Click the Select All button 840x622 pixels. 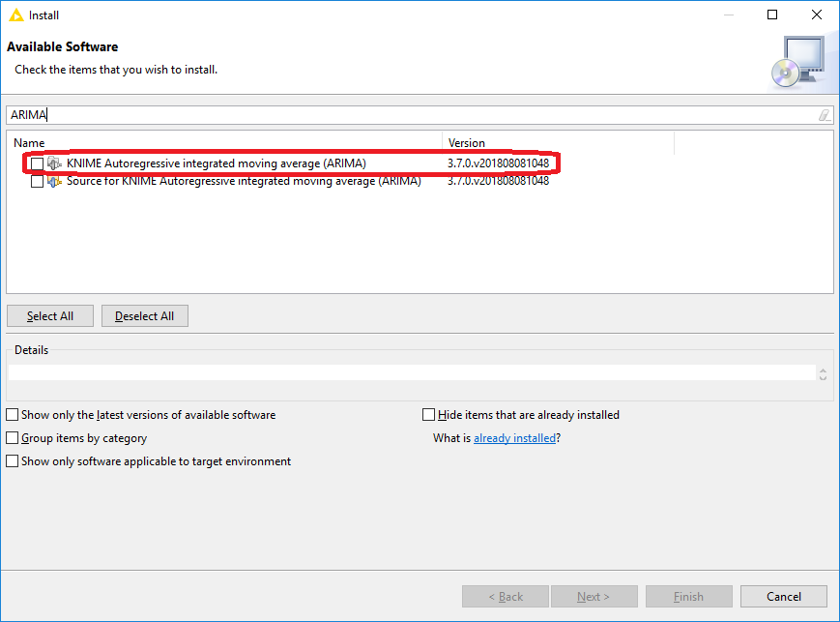coord(50,315)
